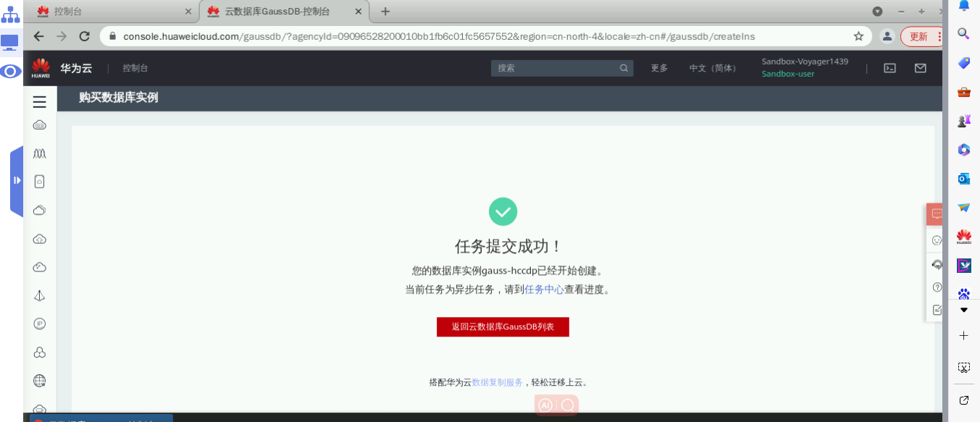980x422 pixels.
Task: Open the browser profile avatar icon
Action: (x=887, y=36)
